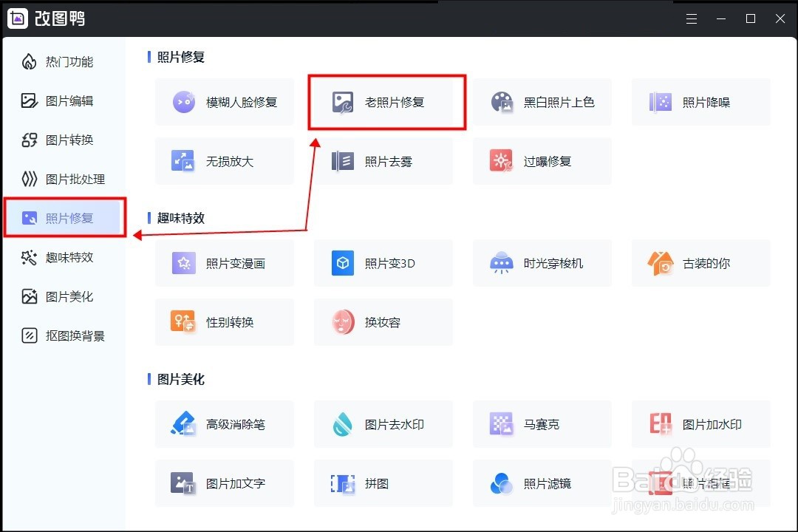This screenshot has width=798, height=532.
Task: Try the 古装的你 costume effect
Action: tap(700, 263)
